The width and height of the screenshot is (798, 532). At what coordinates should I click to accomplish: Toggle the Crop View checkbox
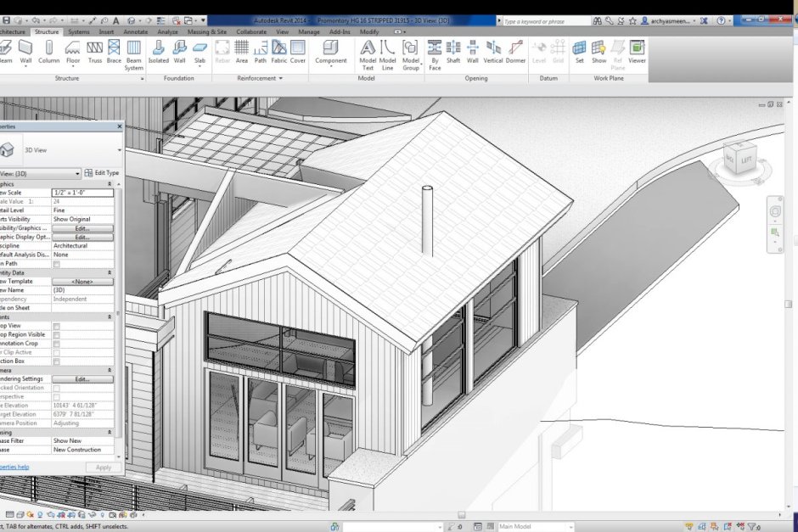(x=57, y=326)
